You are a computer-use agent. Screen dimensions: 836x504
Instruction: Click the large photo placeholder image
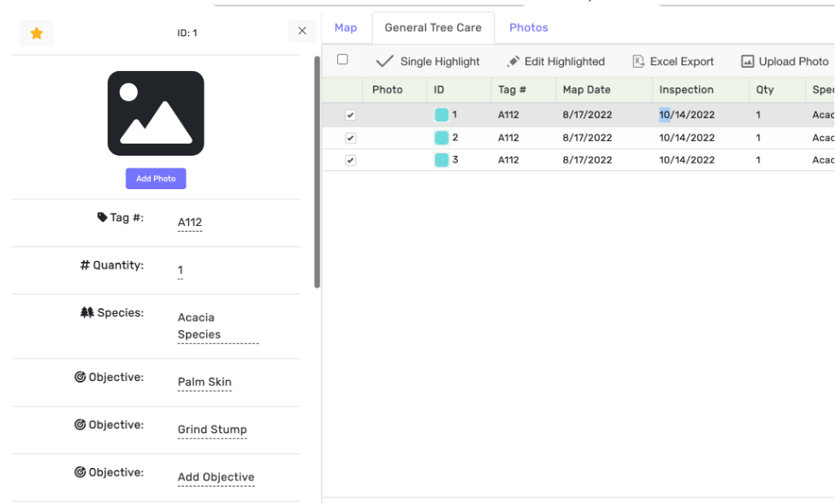point(156,114)
